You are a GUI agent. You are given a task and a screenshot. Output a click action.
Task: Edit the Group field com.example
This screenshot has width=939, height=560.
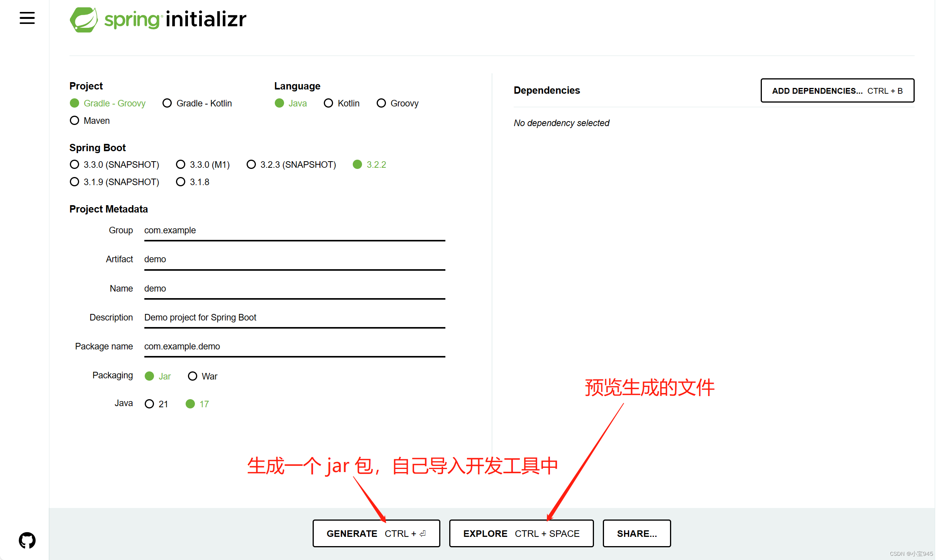[295, 231]
